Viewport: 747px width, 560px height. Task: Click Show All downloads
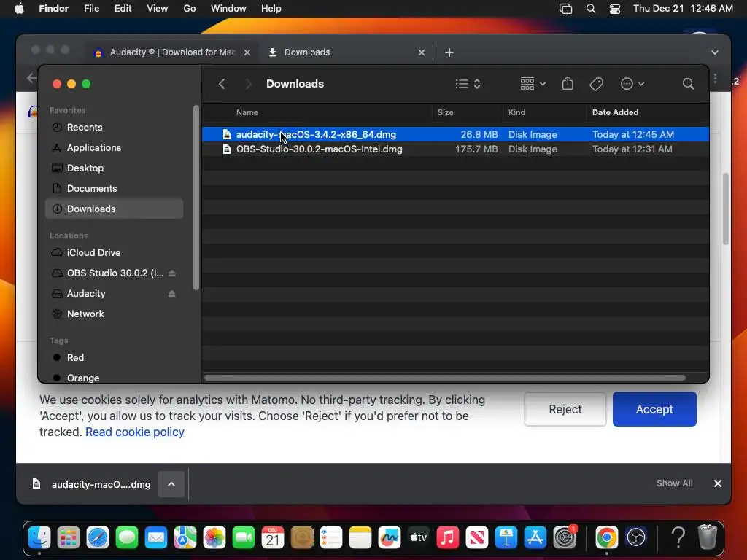pos(674,483)
